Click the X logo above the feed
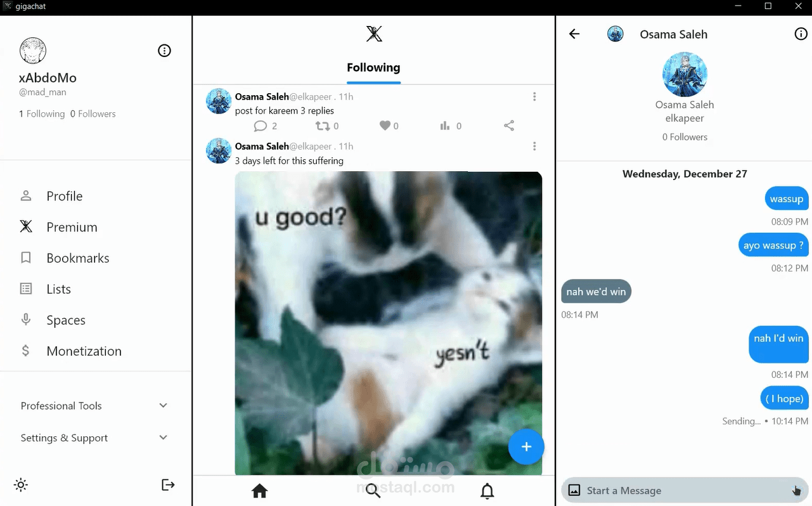812x506 pixels. pyautogui.click(x=374, y=34)
